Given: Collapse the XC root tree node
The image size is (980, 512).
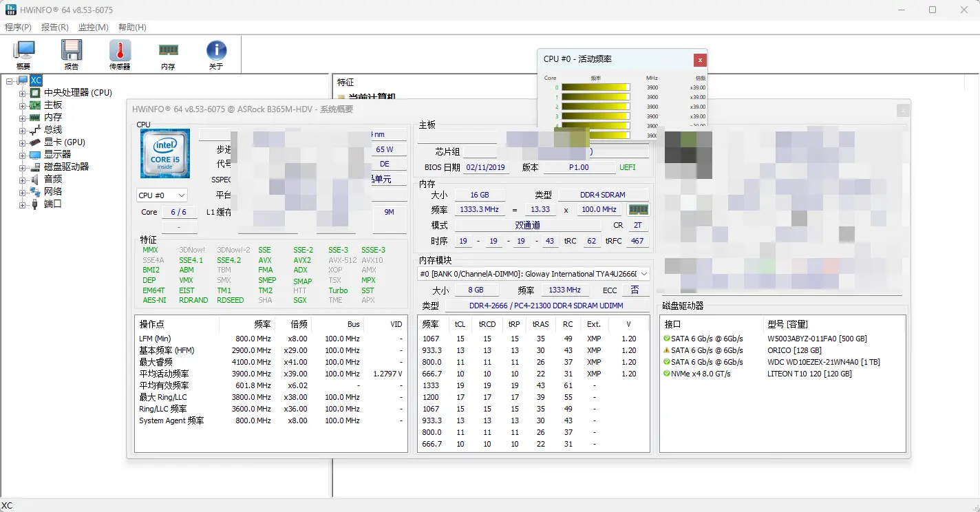Looking at the screenshot, I should click(10, 81).
